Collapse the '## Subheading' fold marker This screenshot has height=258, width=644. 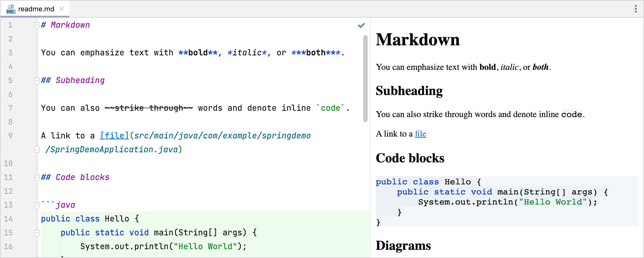pyautogui.click(x=37, y=81)
